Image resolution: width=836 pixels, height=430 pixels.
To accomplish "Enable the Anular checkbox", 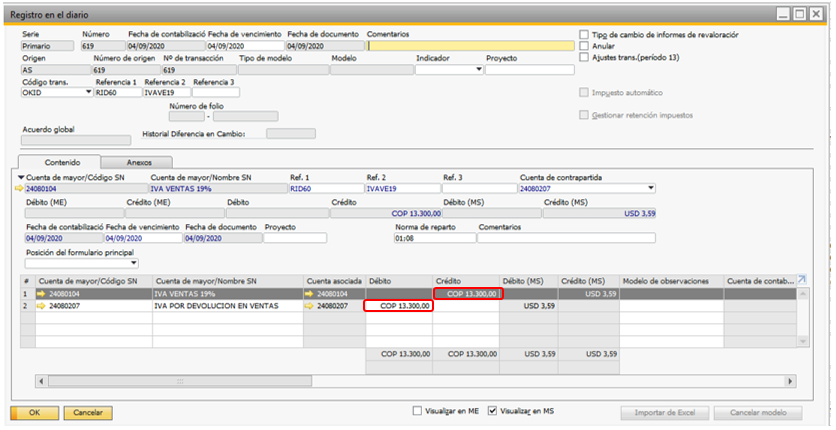I will coord(584,46).
